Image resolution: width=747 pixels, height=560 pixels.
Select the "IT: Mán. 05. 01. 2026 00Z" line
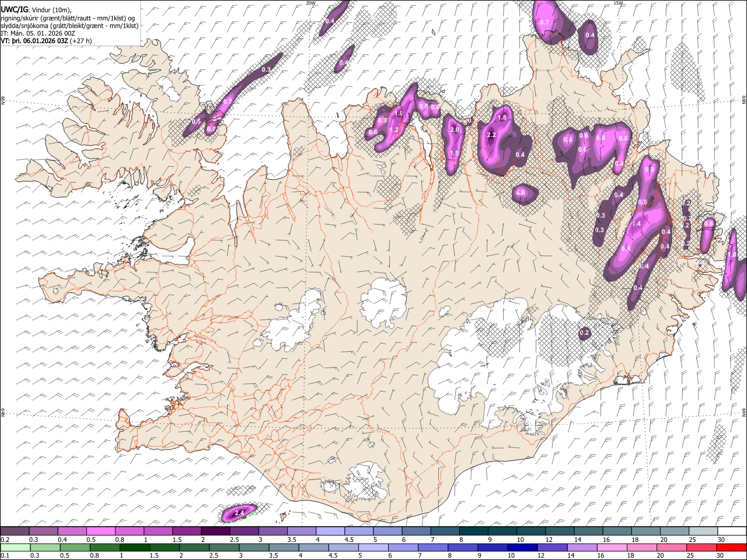coord(38,34)
